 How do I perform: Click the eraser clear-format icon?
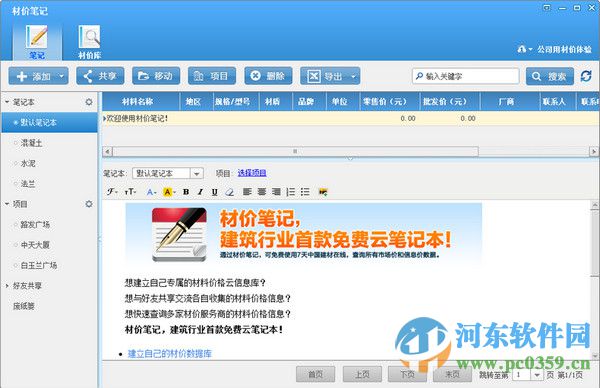tap(229, 192)
